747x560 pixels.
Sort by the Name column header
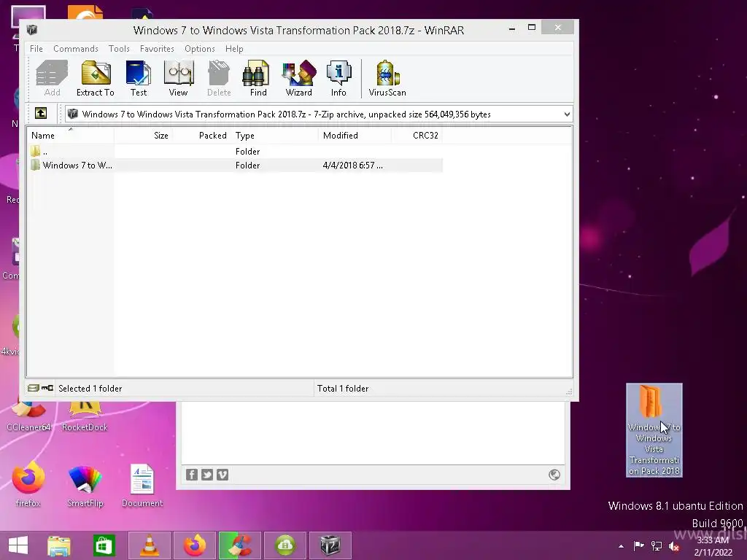pos(71,135)
